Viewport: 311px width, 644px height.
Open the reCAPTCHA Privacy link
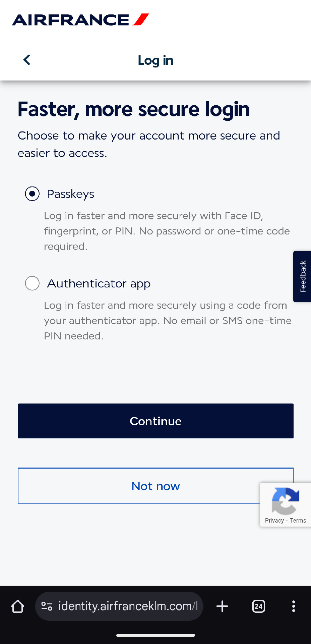coord(274,521)
